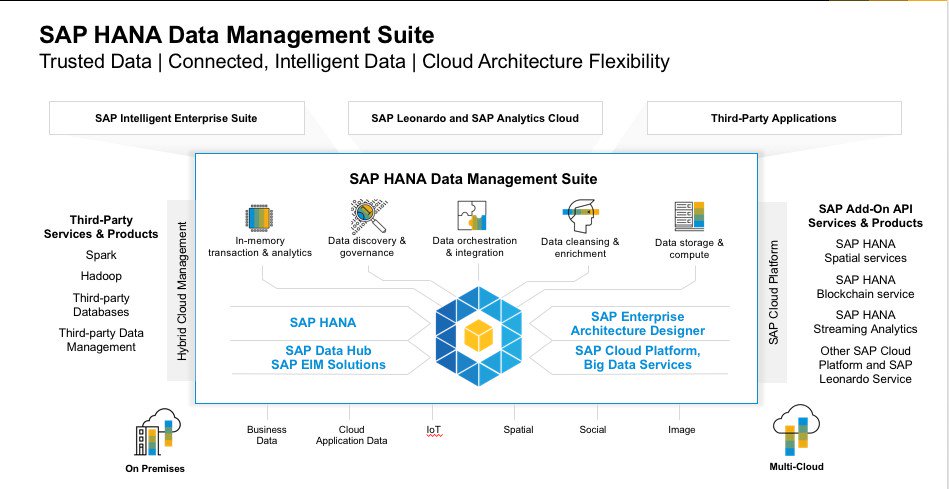Screen dimensions: 949x489
Task: Click the in-memory chip icon
Action: [x=260, y=218]
